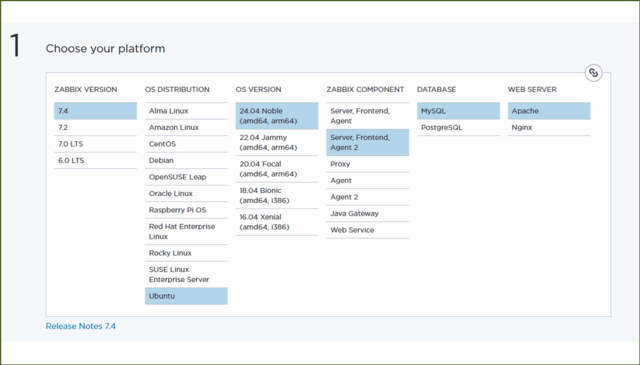Screen dimensions: 640x365
Task: Select 20.04 Focal OS version
Action: [x=277, y=169]
